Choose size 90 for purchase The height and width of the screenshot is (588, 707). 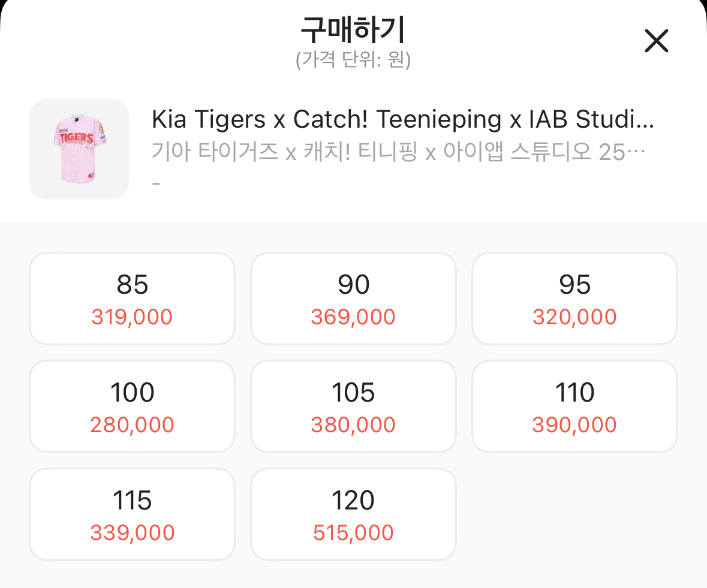[354, 298]
